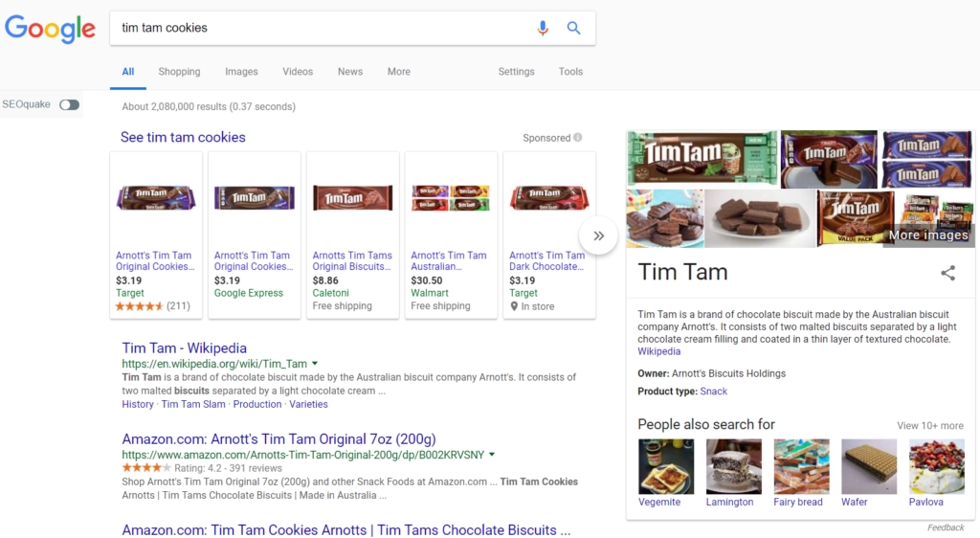Screen dimensions: 980x538
Task: Share the Tim Tam knowledge panel
Action: point(948,273)
